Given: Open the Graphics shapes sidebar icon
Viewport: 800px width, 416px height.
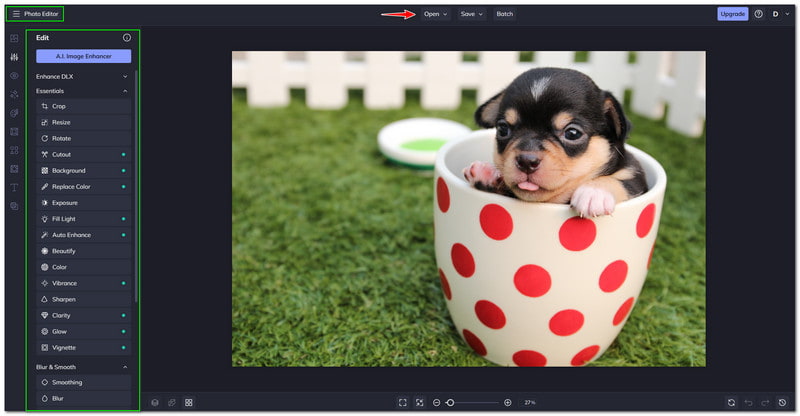Looking at the screenshot, I should click(14, 150).
